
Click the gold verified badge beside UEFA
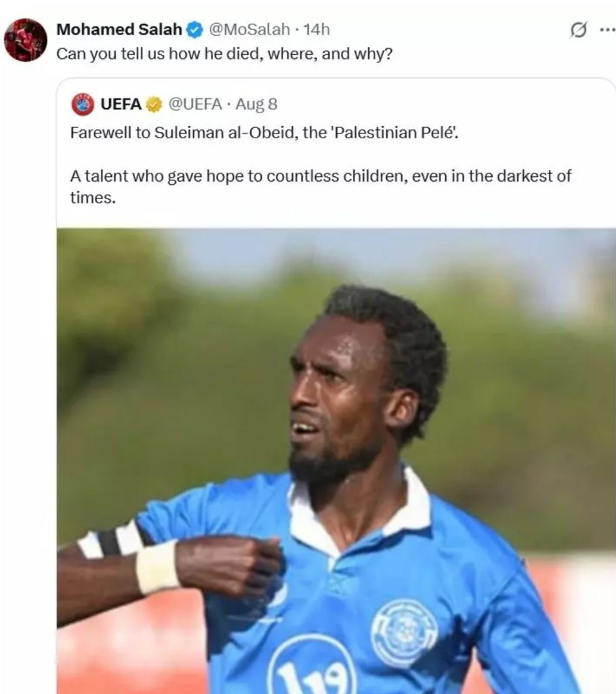[x=154, y=104]
